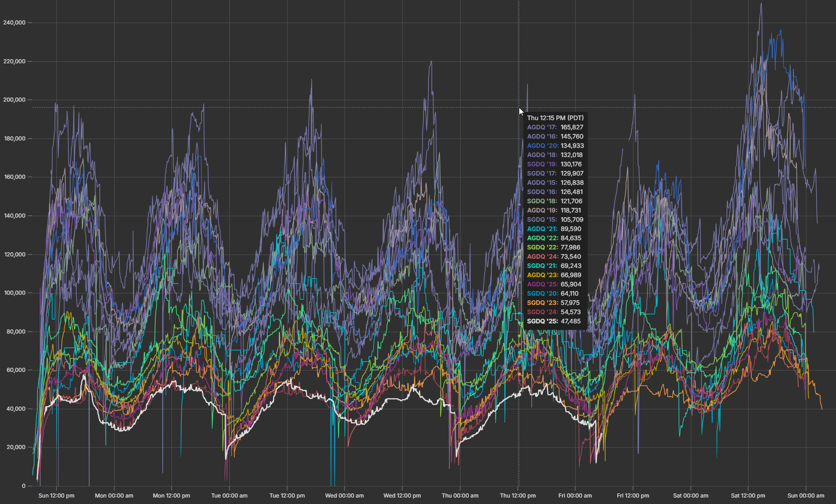
Task: Click the AGDQ '22 entry showing 84,635
Action: point(554,238)
